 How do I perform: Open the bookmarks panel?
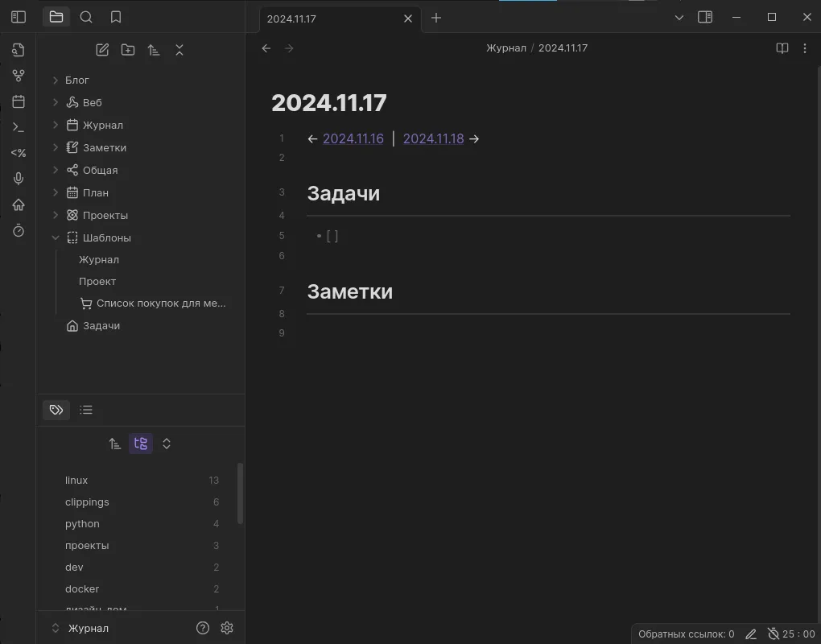[116, 17]
